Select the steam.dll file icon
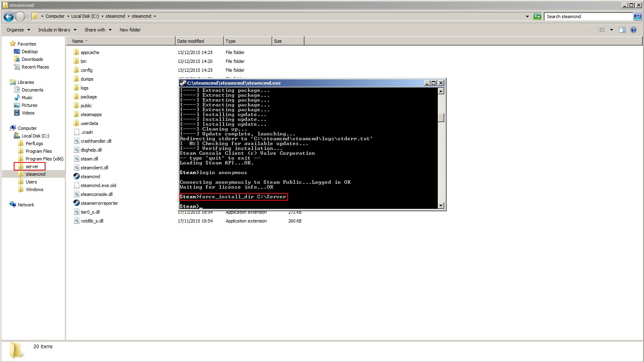 pos(77,159)
